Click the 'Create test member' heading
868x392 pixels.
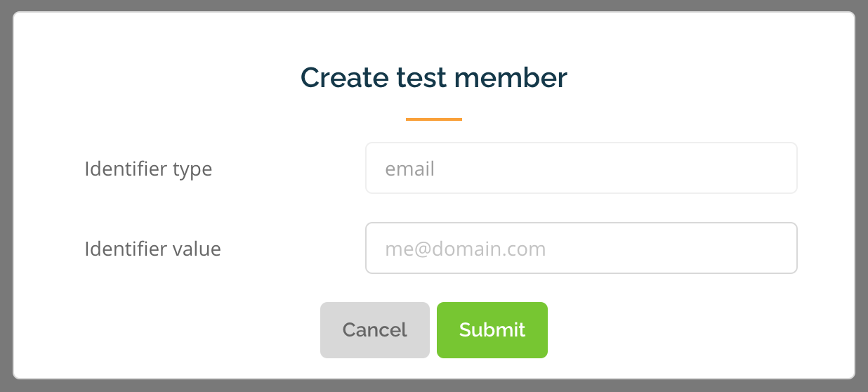[434, 77]
